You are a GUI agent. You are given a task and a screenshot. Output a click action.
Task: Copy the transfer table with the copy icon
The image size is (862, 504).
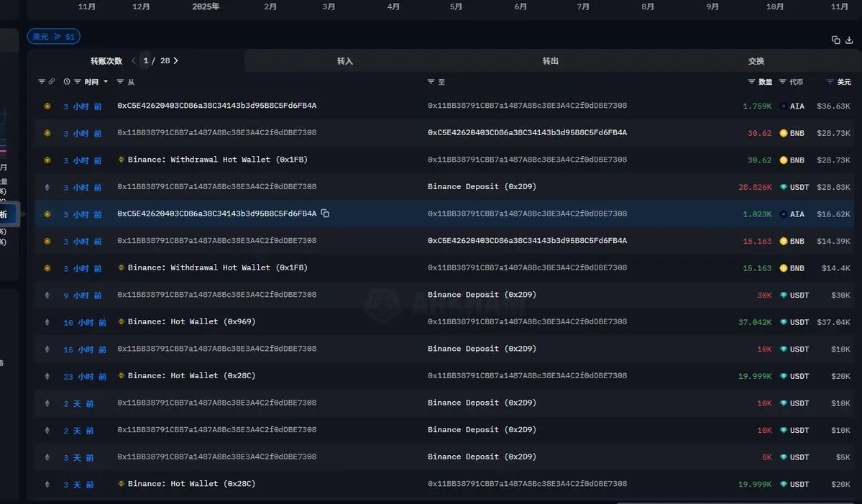[x=835, y=40]
